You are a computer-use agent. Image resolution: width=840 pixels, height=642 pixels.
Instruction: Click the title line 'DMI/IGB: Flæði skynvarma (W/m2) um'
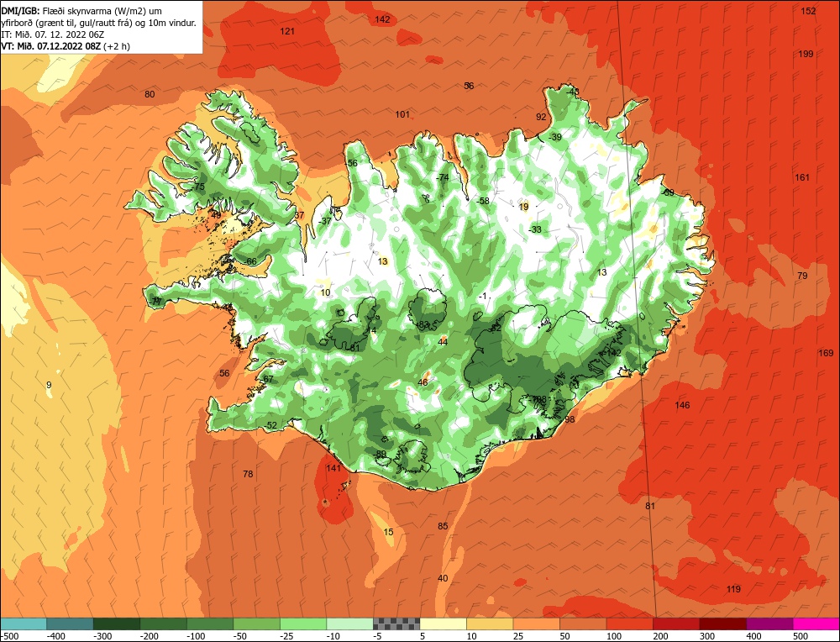82,11
